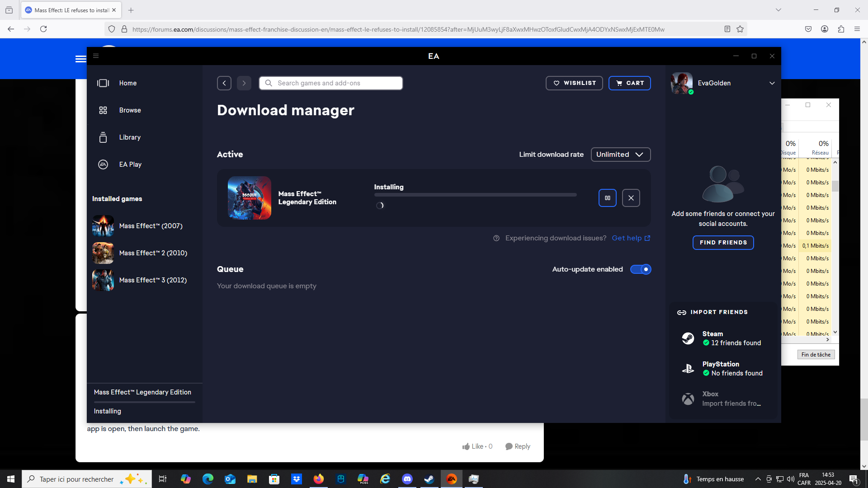Click the installing progress bar
868x488 pixels.
pos(476,195)
